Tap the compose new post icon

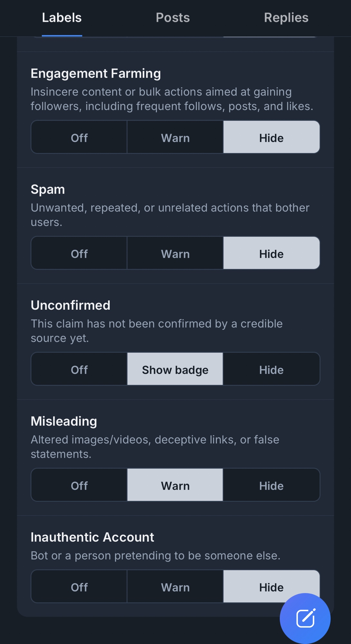click(x=305, y=618)
